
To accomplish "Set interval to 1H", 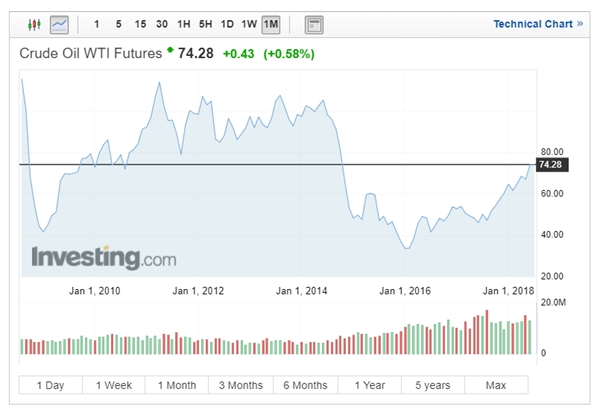I will coord(184,23).
